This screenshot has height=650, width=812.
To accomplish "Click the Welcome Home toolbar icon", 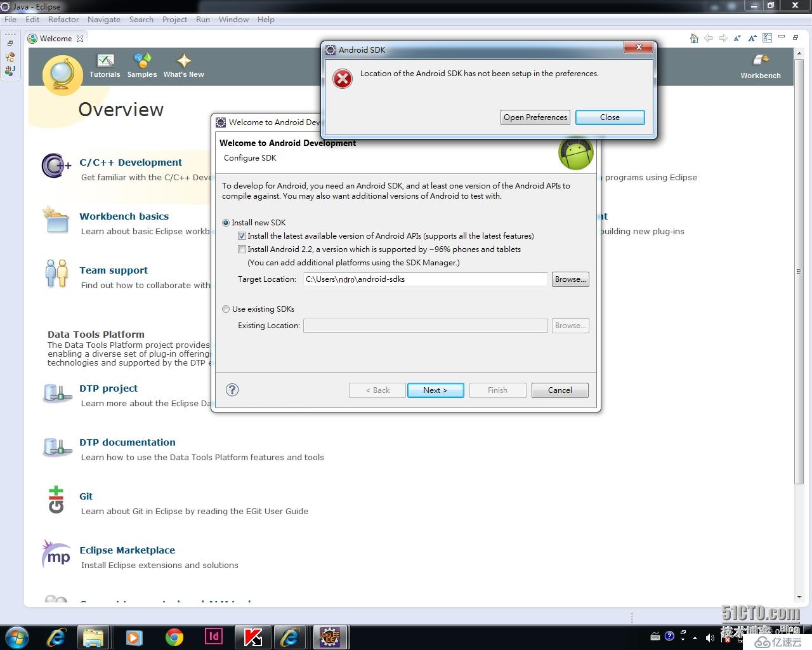I will click(x=694, y=38).
